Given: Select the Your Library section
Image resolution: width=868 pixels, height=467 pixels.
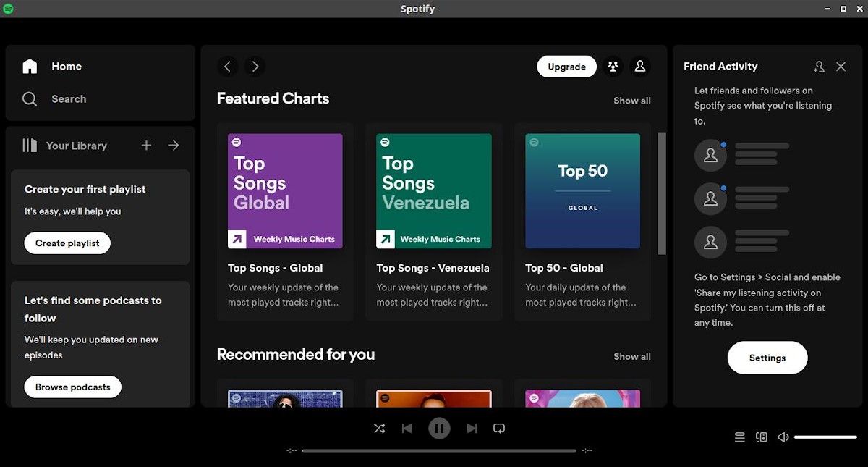Looking at the screenshot, I should click(76, 145).
